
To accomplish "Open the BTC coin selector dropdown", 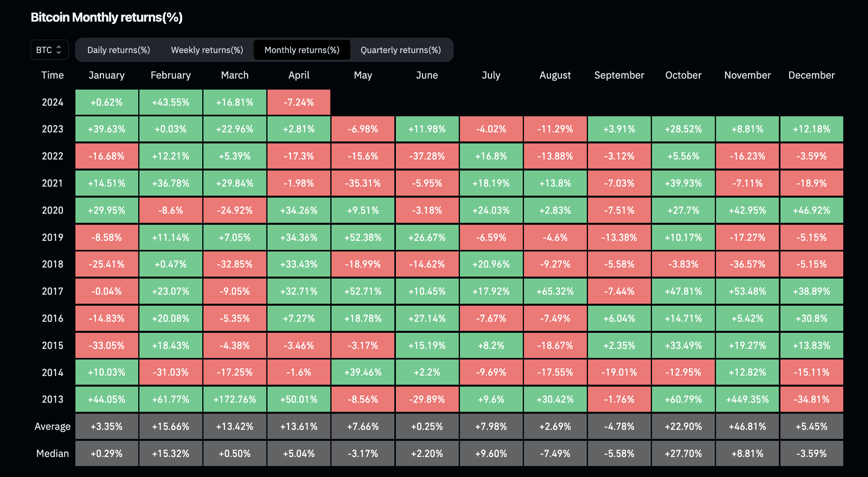I will tap(49, 50).
